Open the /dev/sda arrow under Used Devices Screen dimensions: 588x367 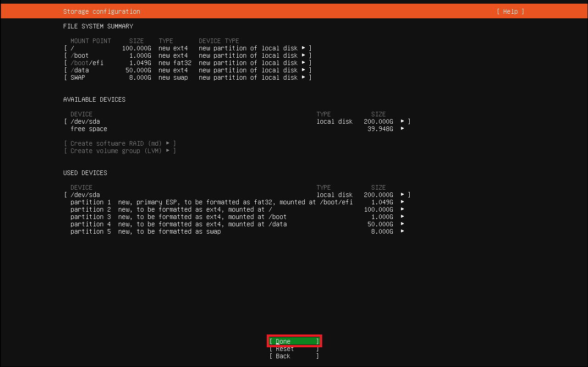[402, 195]
